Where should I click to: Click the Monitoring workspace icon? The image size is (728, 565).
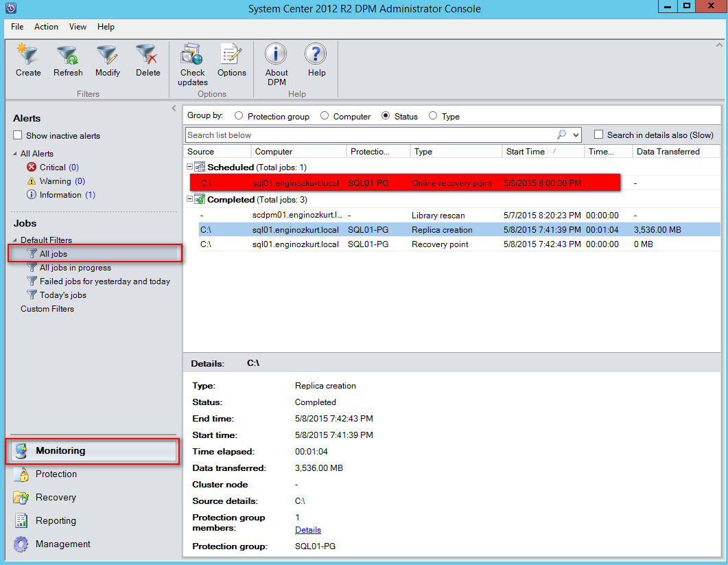pyautogui.click(x=21, y=451)
